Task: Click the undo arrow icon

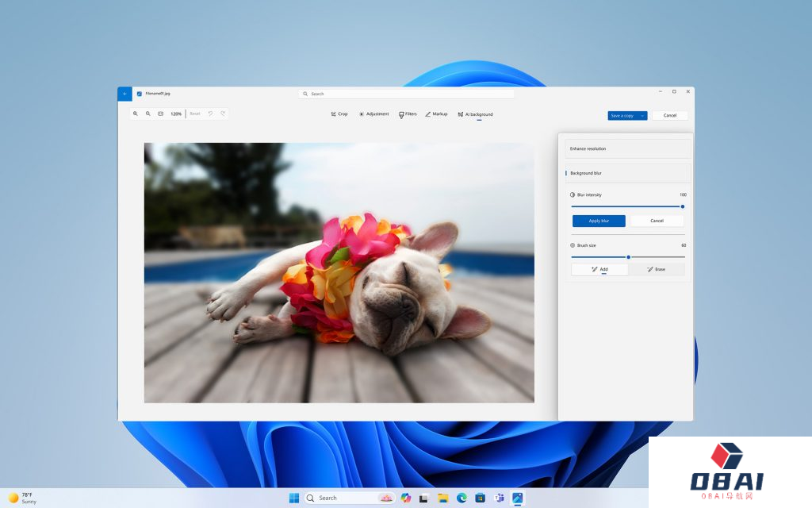Action: click(210, 114)
